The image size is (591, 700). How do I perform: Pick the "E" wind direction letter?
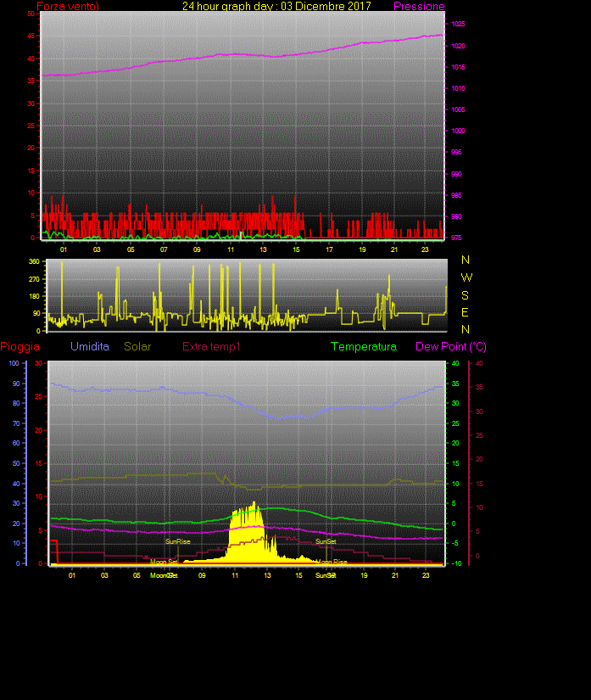point(465,312)
